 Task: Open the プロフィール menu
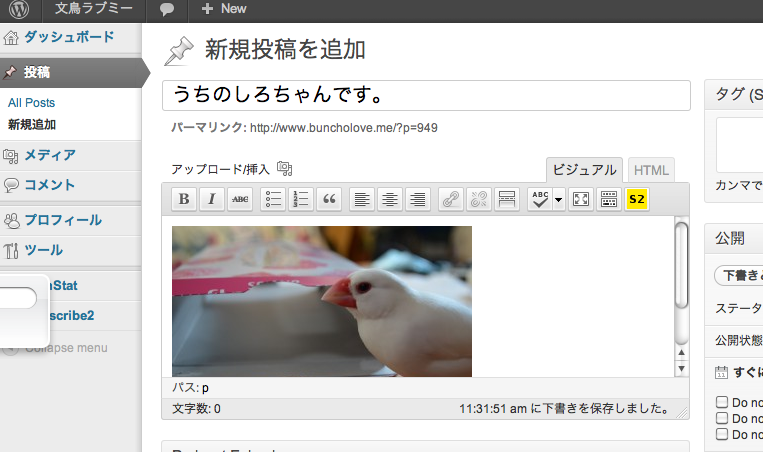[63, 220]
